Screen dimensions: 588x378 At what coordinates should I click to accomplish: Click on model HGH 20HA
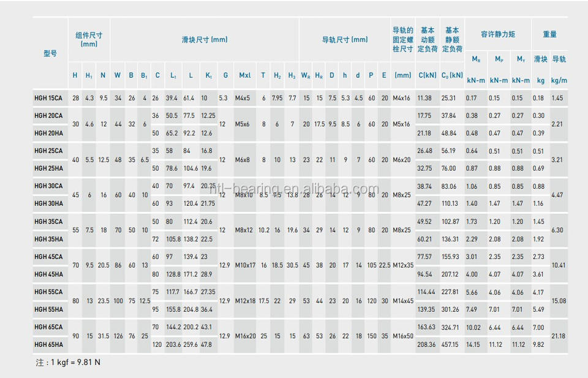coord(49,133)
